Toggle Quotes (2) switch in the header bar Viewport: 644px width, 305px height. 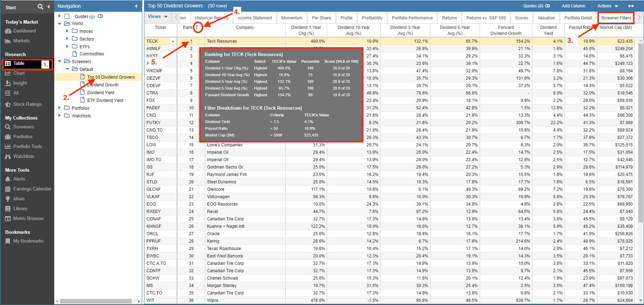pos(548,6)
